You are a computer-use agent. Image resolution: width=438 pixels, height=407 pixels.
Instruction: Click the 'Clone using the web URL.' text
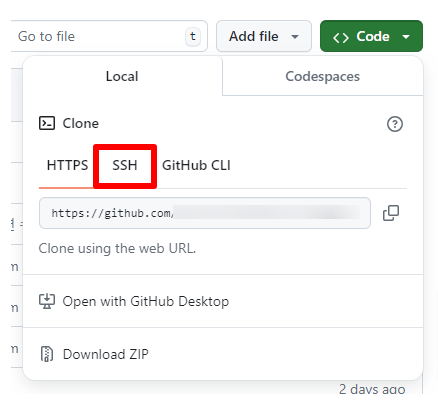click(x=117, y=248)
